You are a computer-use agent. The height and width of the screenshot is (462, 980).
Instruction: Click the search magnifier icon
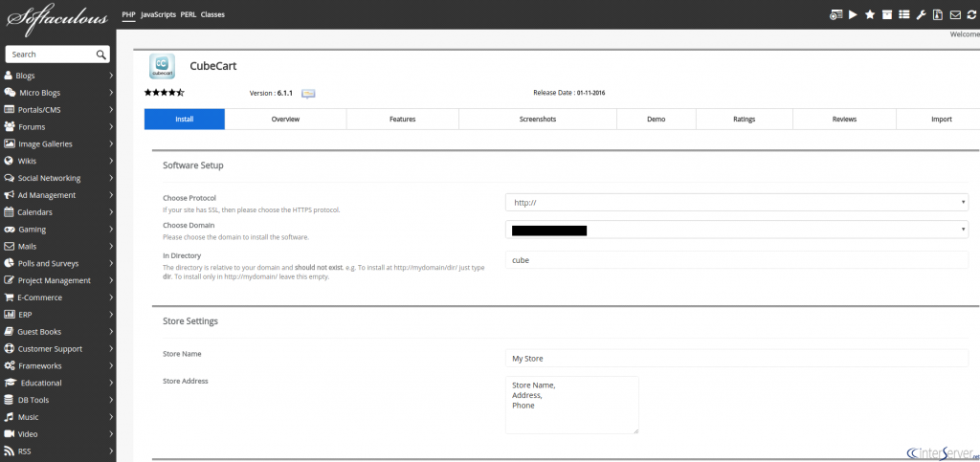click(100, 55)
